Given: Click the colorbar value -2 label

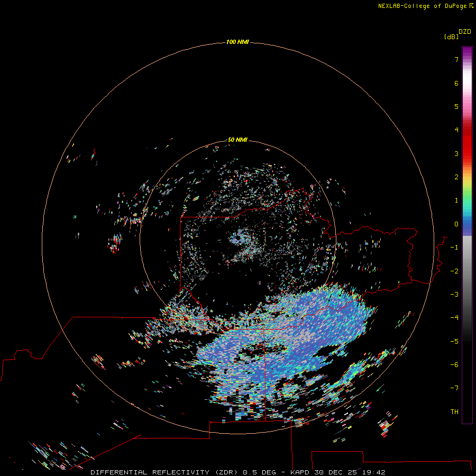Looking at the screenshot, I should 454,271.
